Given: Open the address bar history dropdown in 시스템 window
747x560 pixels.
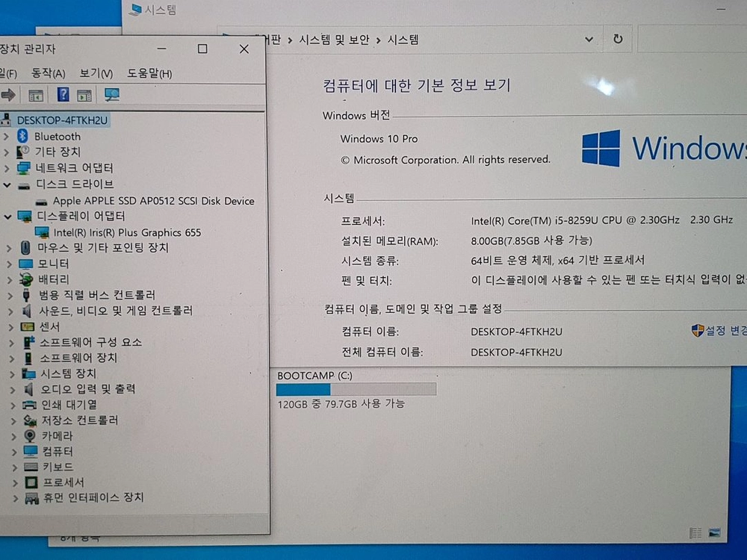Looking at the screenshot, I should pyautogui.click(x=589, y=39).
